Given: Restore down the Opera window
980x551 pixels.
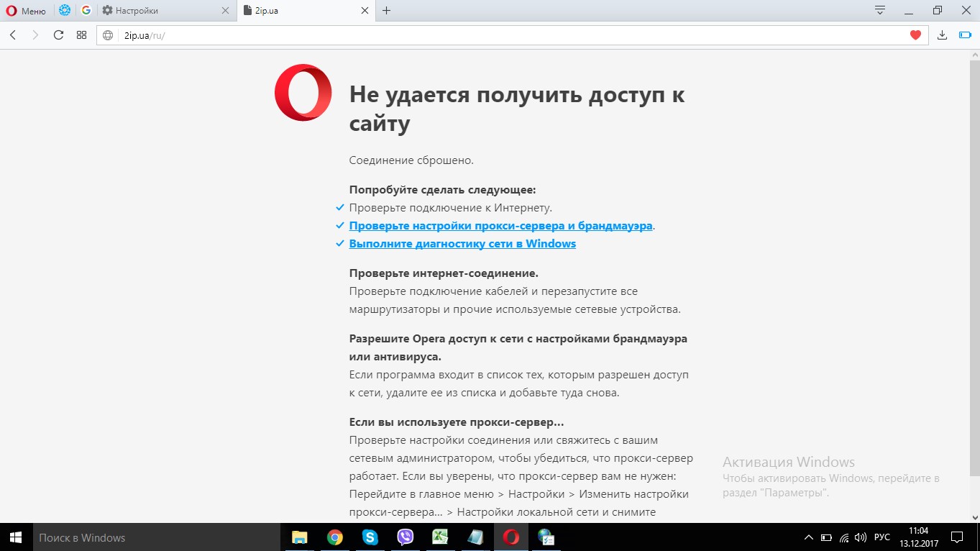Looking at the screenshot, I should [x=937, y=10].
